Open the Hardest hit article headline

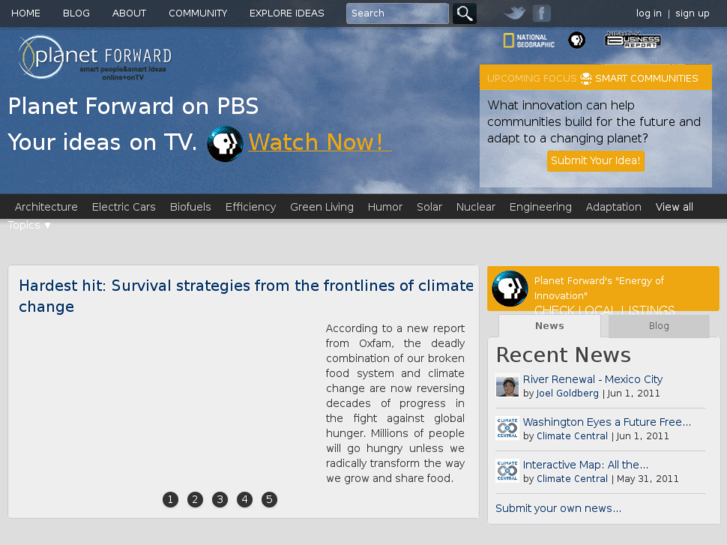[x=246, y=296]
